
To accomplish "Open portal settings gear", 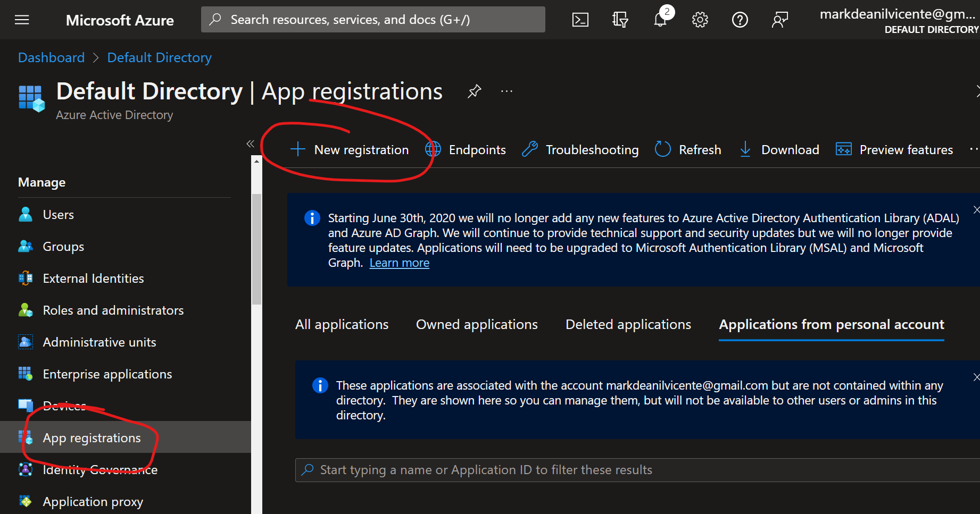I will click(x=700, y=20).
